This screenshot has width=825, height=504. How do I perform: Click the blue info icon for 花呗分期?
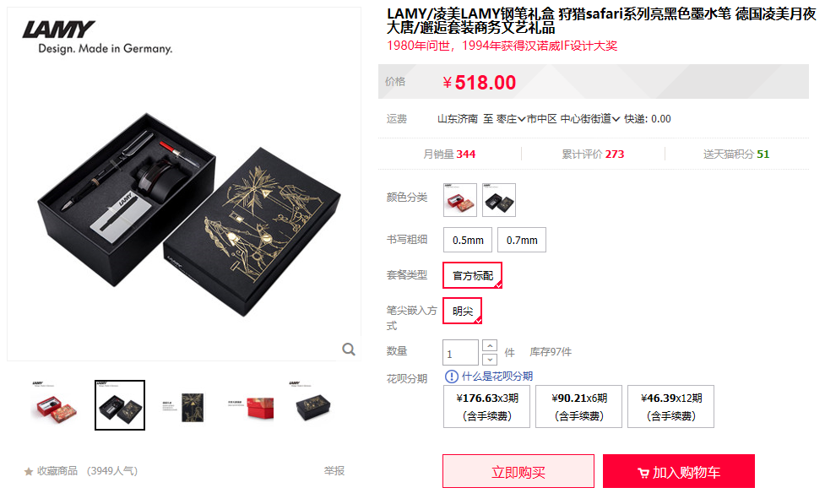pyautogui.click(x=452, y=377)
